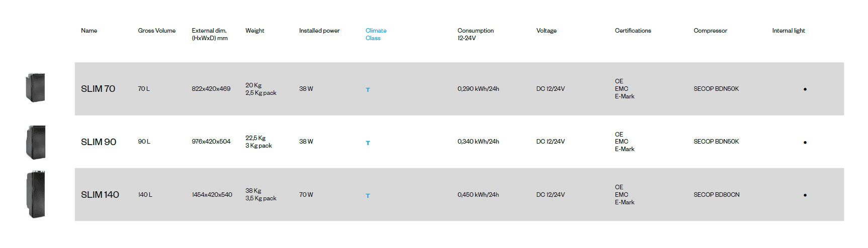Select the SLIM 90 product name
This screenshot has width=868, height=248.
pyautogui.click(x=99, y=142)
